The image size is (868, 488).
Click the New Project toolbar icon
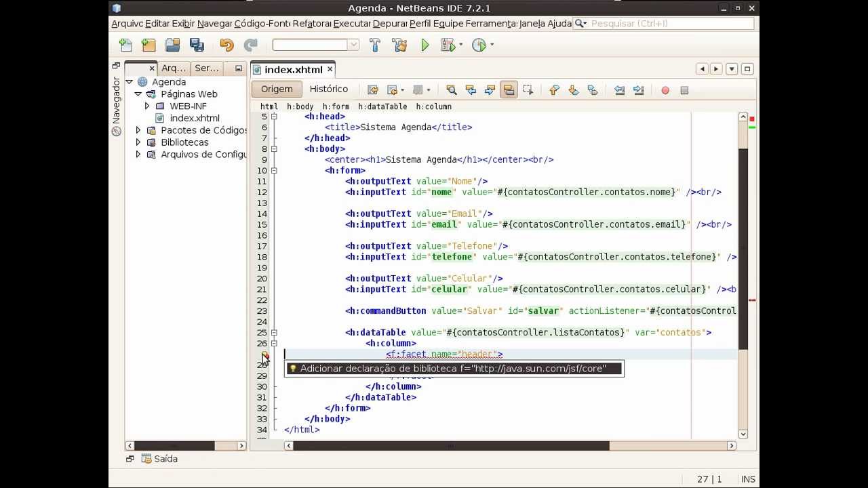pyautogui.click(x=149, y=45)
